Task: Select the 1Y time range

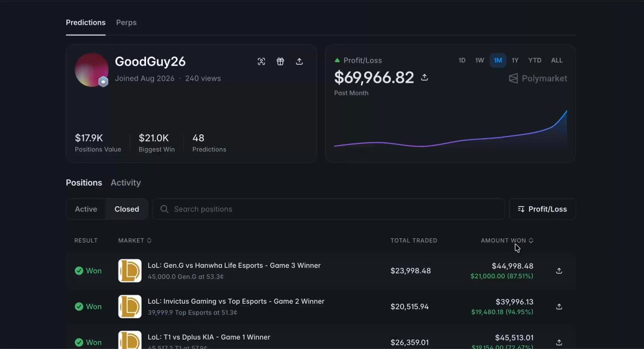Action: pyautogui.click(x=515, y=60)
